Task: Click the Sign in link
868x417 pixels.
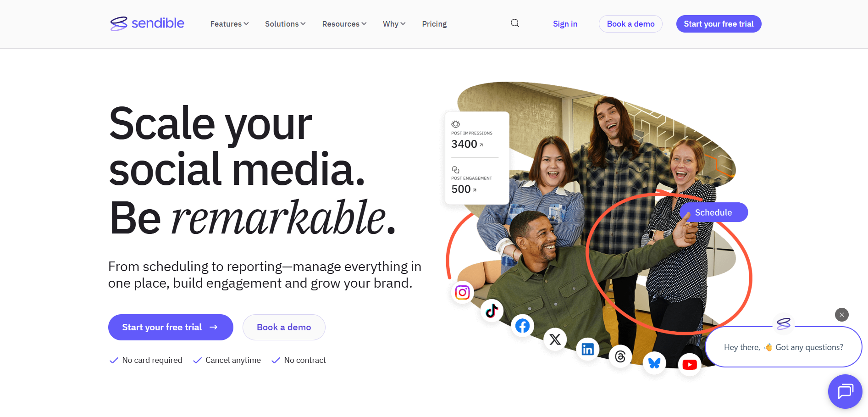Action: (x=565, y=24)
